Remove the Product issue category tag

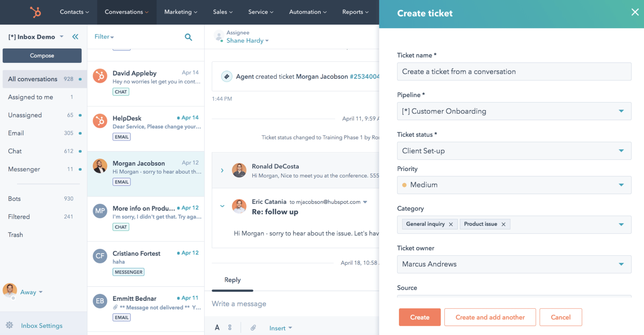(x=504, y=224)
